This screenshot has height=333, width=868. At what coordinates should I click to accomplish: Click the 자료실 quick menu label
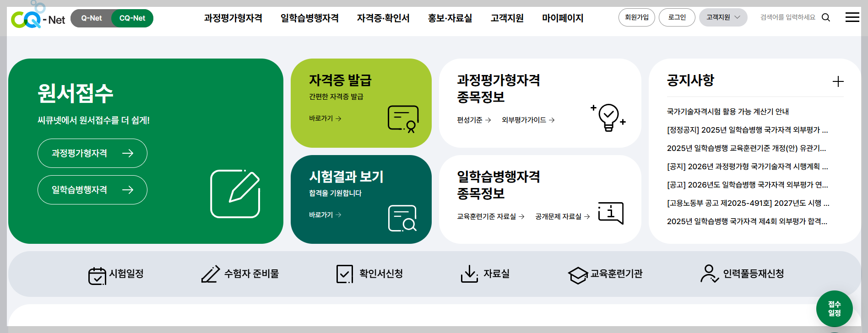point(497,274)
